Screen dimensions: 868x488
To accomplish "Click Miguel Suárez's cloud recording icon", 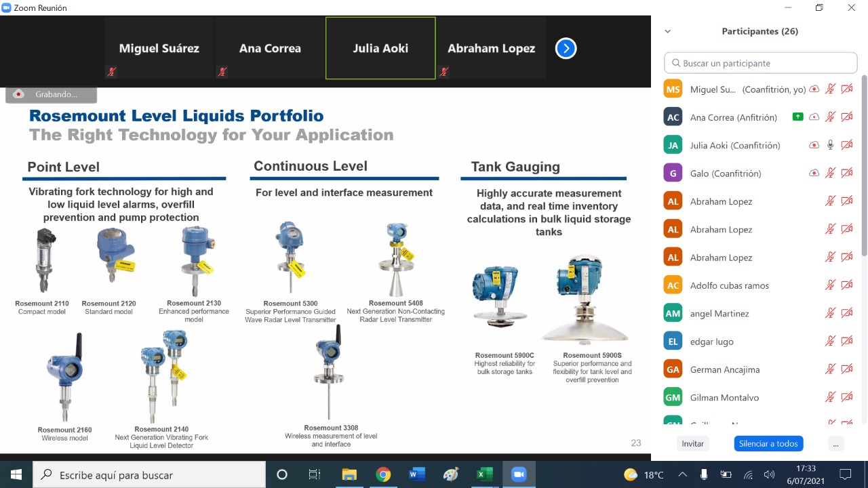I will pos(814,89).
